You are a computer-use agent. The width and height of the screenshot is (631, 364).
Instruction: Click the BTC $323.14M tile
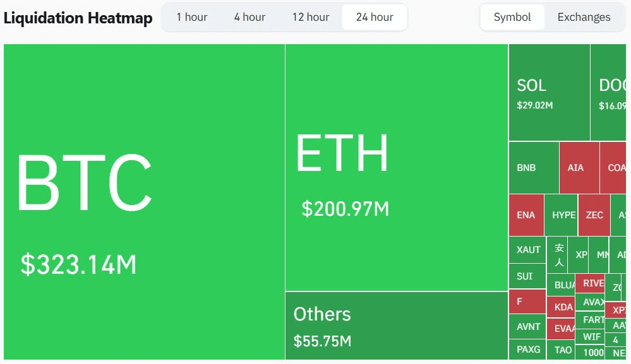pos(144,202)
